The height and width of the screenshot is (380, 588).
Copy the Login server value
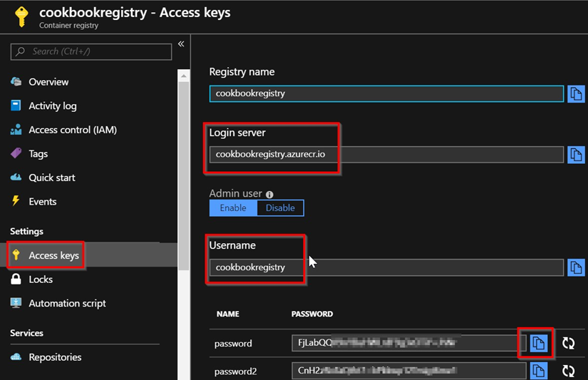[x=576, y=154]
